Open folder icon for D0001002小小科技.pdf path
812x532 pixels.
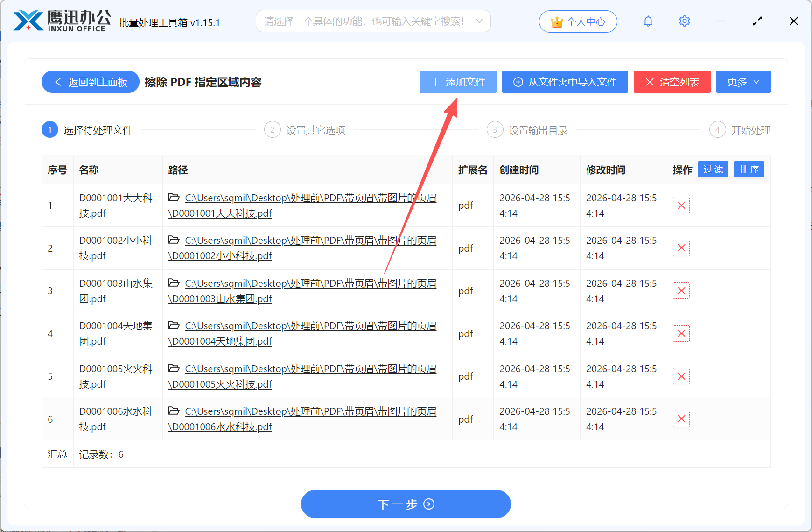(x=174, y=240)
